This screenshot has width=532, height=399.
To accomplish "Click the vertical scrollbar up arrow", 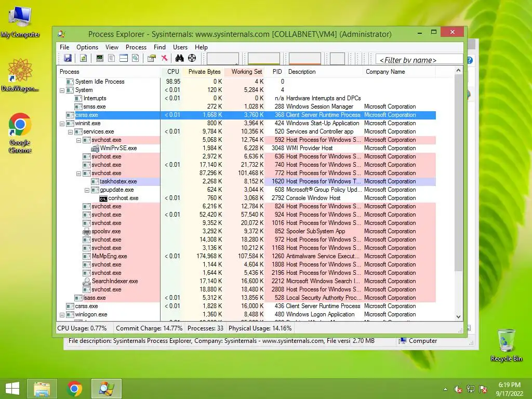I will (458, 71).
